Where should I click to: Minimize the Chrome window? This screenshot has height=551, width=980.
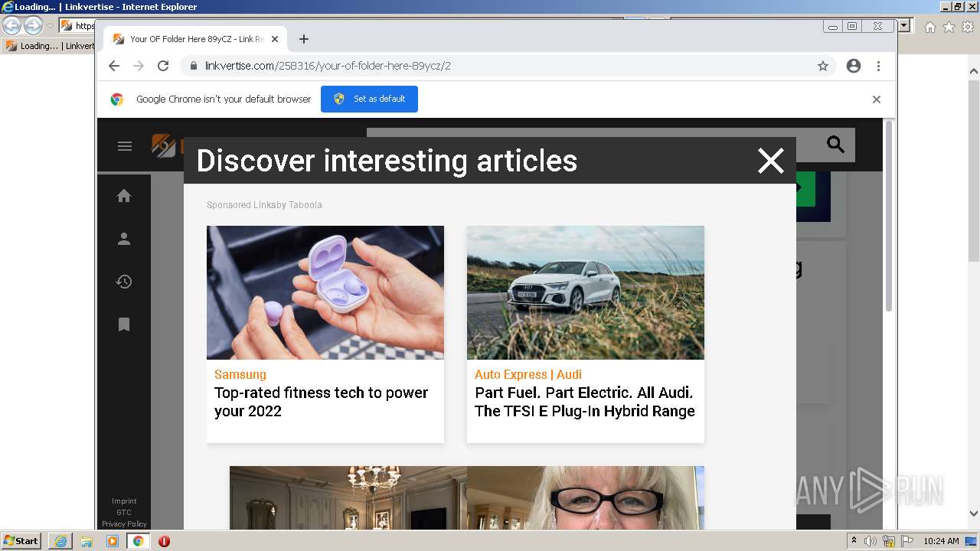coord(832,27)
